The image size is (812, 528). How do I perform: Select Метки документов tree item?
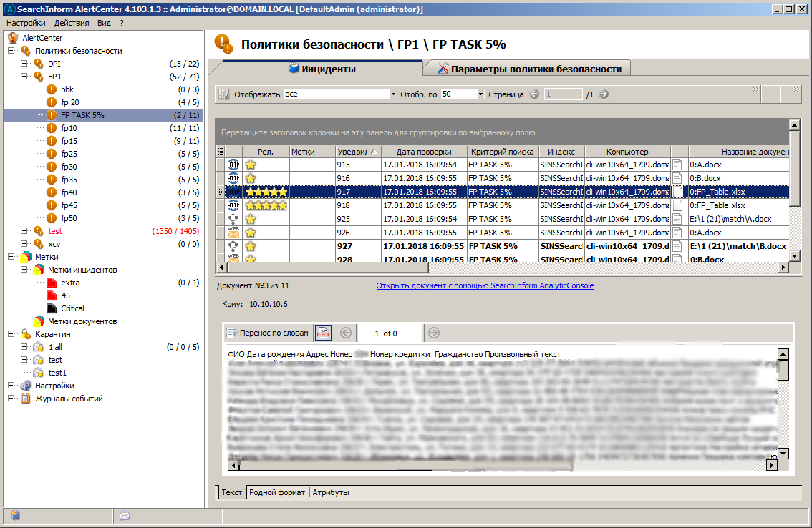coord(82,321)
